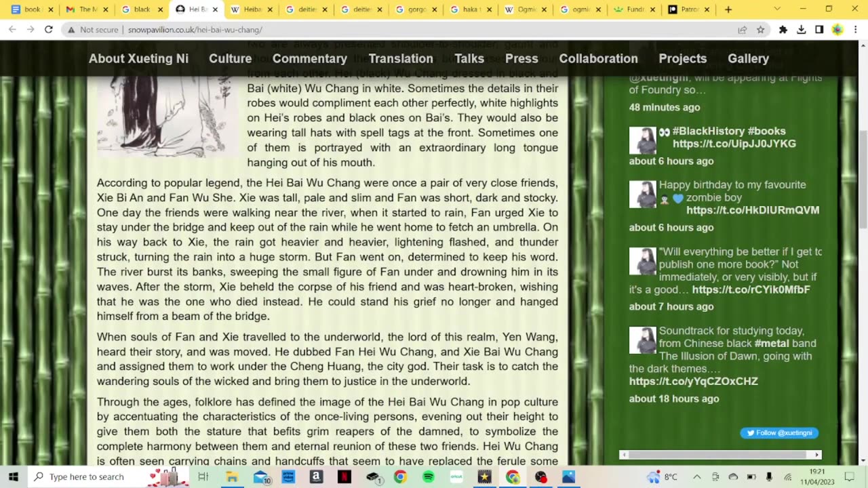Click avatar beside the Soundtrack tweet
868x488 pixels.
[642, 340]
